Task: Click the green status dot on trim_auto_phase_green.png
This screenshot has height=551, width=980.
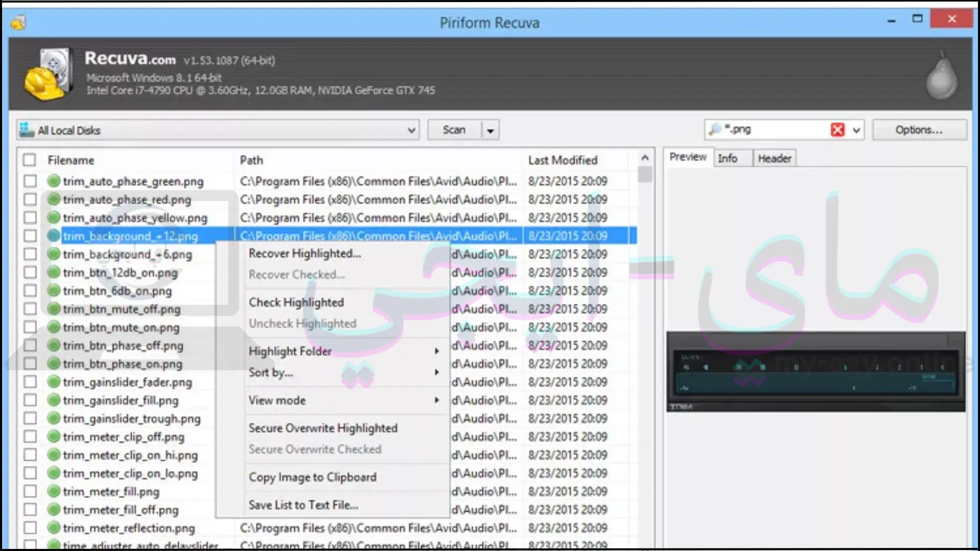Action: tap(53, 181)
